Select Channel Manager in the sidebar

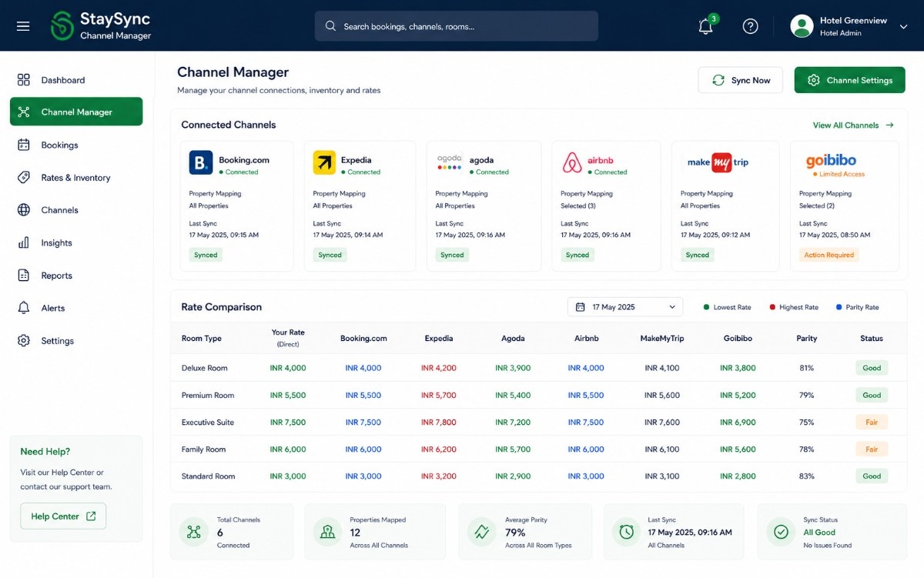(x=76, y=112)
